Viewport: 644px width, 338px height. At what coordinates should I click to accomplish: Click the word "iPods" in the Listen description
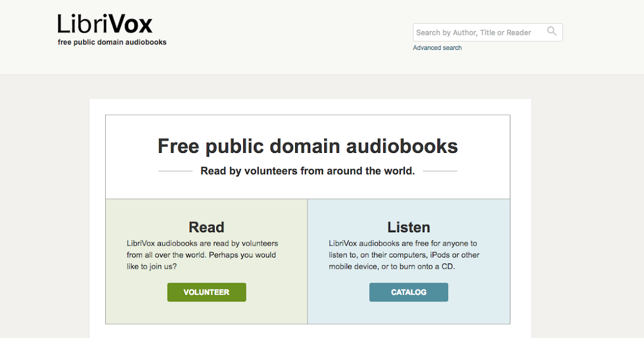440,255
